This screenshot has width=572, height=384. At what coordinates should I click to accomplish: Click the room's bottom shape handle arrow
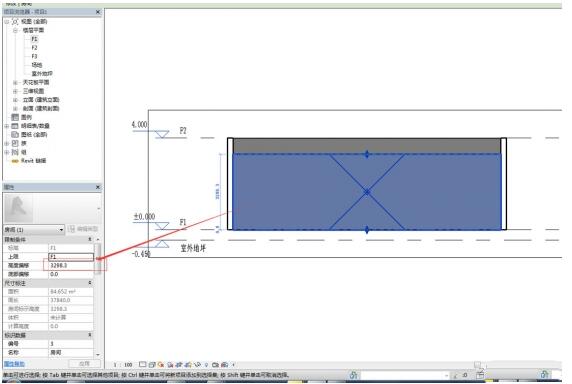[367, 230]
